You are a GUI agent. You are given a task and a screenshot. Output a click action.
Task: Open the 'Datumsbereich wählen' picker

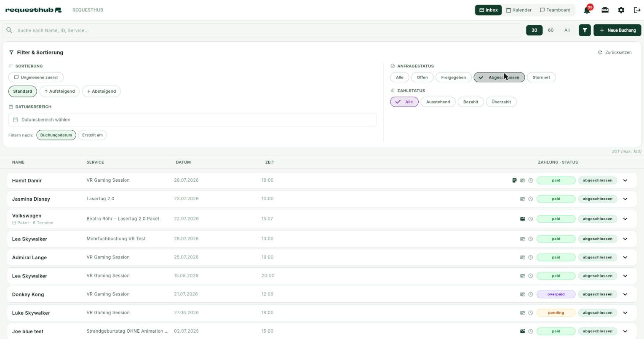pos(192,120)
